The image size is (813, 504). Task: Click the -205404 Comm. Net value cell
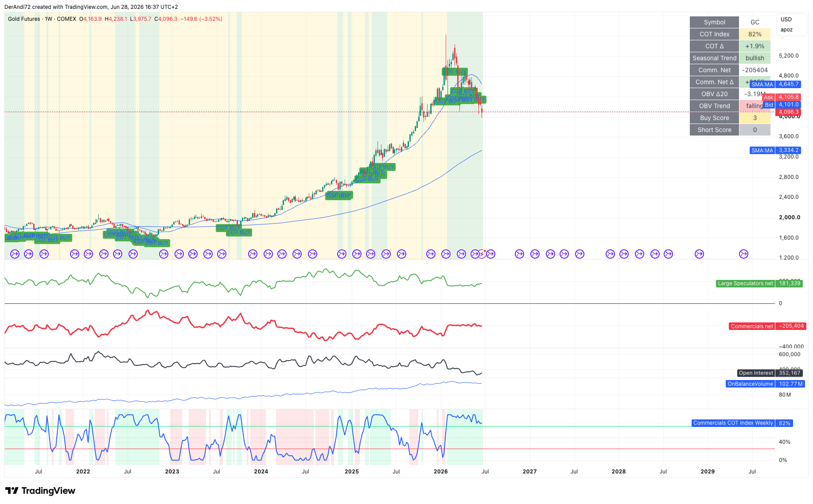755,70
